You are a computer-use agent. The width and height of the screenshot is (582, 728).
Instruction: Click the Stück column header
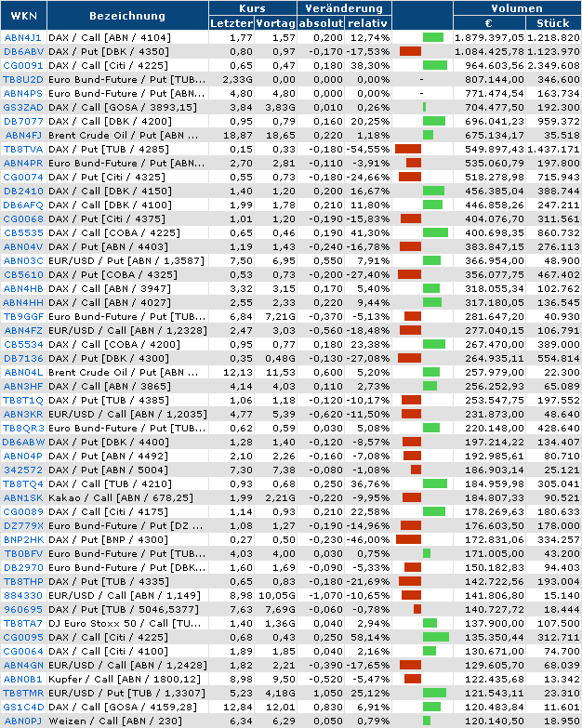(553, 23)
